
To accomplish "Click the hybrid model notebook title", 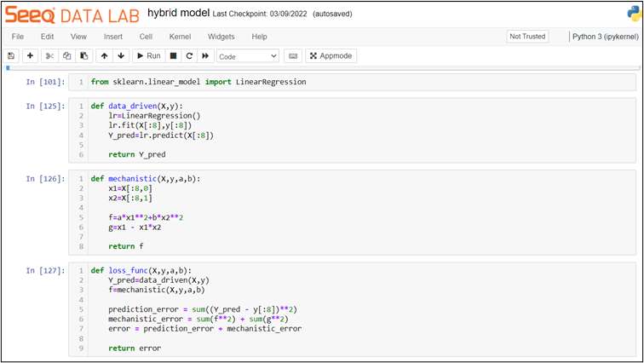I will coord(178,13).
